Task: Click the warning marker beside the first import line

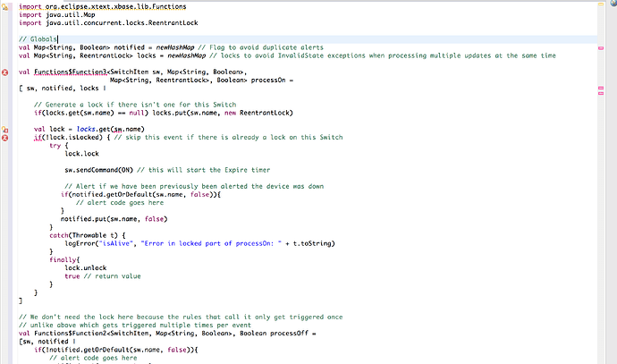Action: click(x=5, y=7)
